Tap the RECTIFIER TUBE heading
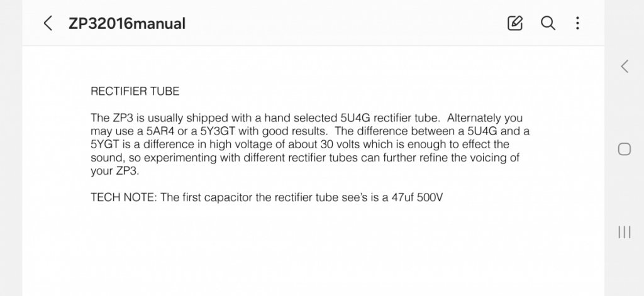This screenshot has height=296, width=644. coord(135,91)
